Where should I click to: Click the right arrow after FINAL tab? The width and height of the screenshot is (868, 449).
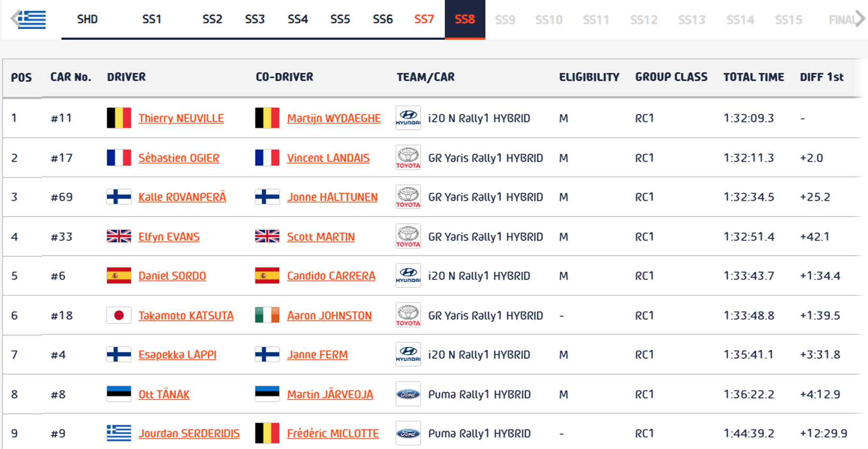pos(860,19)
